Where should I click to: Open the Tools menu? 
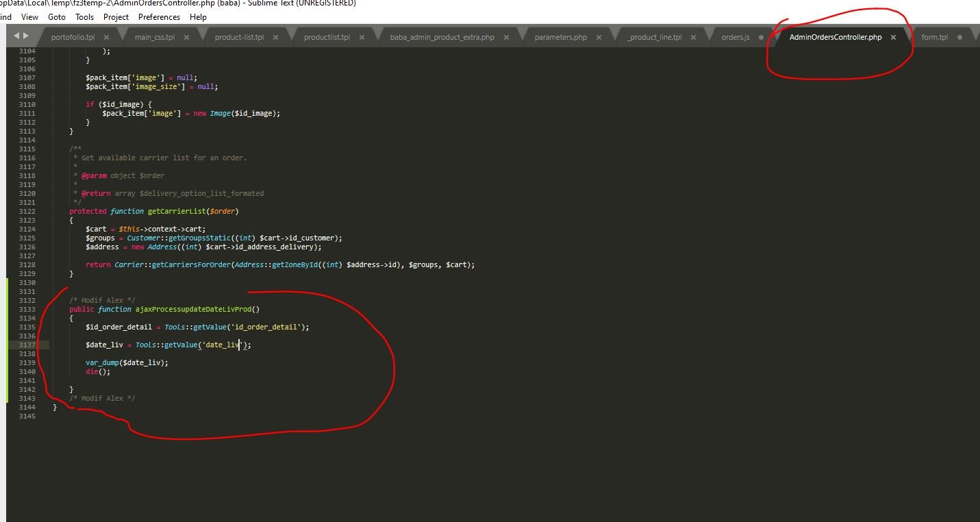coord(85,17)
